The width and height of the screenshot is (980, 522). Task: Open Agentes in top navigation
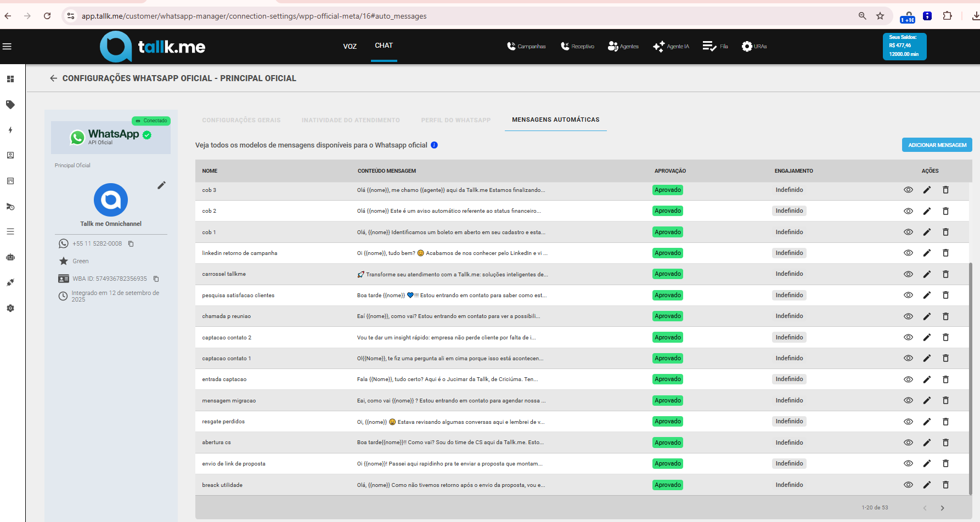pos(623,47)
